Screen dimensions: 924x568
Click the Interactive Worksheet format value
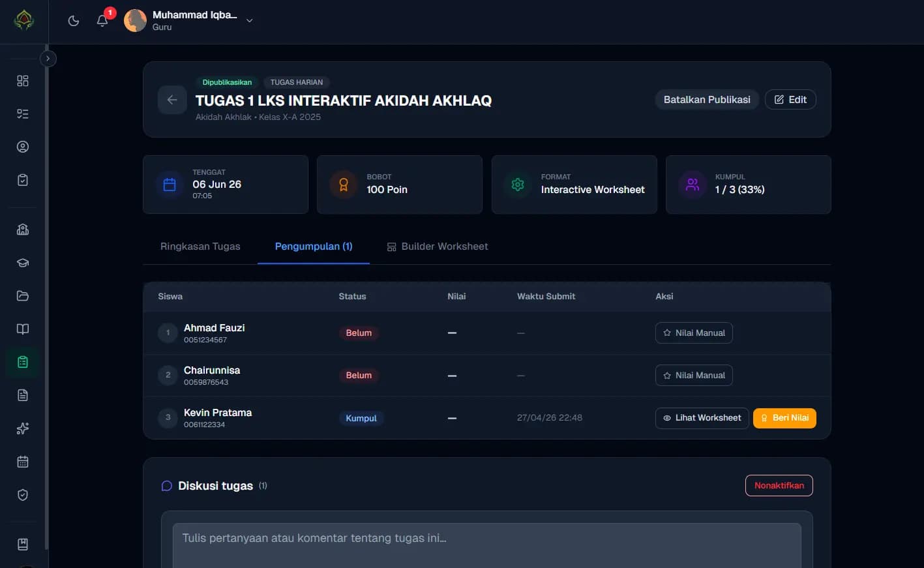pos(593,190)
